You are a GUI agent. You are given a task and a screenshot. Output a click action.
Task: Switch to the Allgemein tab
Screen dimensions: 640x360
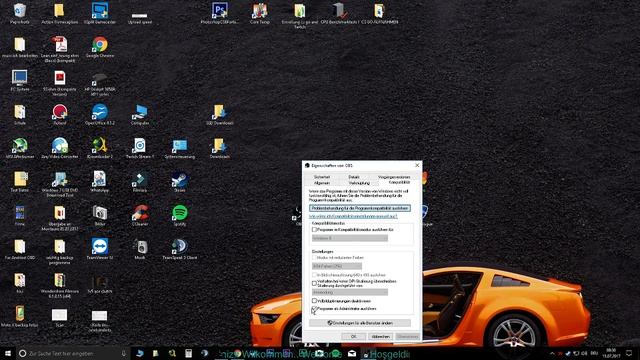[x=322, y=183]
